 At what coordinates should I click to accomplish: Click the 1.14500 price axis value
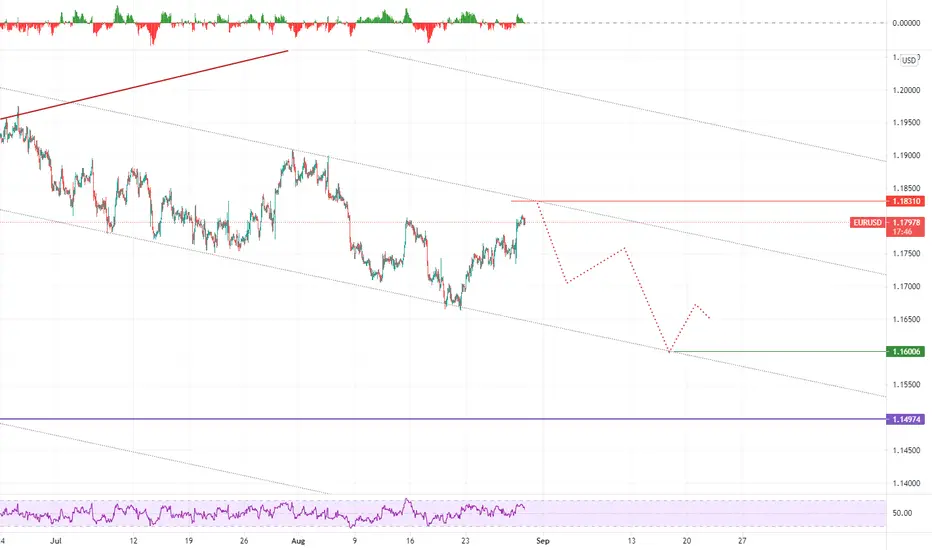[906, 451]
